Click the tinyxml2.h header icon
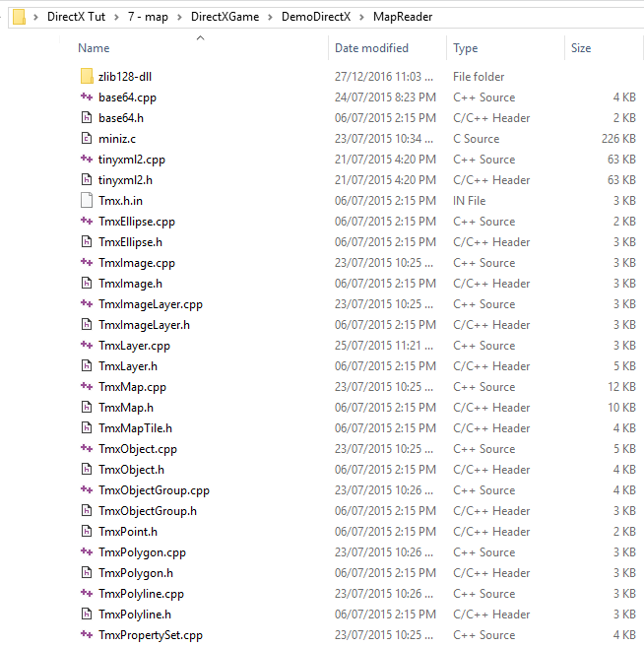644x647 pixels. (87, 180)
